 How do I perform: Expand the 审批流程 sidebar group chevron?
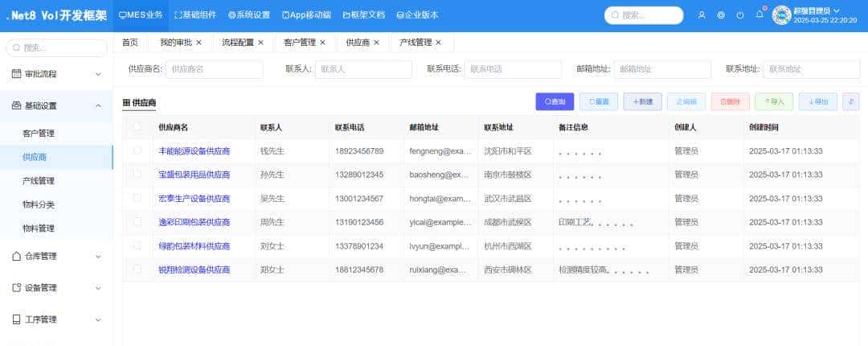(x=98, y=74)
